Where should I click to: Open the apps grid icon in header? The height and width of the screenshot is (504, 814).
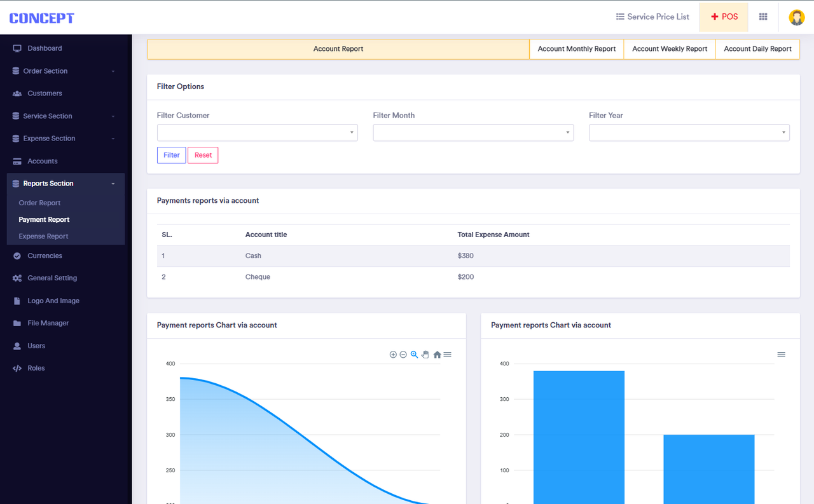(763, 17)
